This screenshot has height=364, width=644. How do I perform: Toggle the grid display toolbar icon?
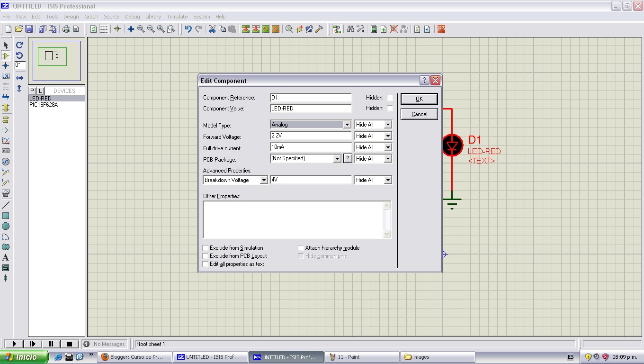pyautogui.click(x=104, y=29)
